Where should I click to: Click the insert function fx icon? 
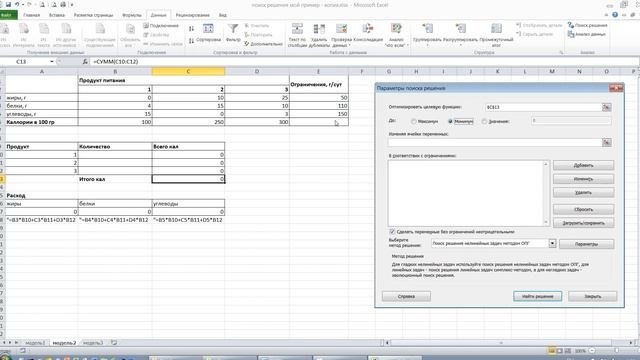pyautogui.click(x=85, y=62)
